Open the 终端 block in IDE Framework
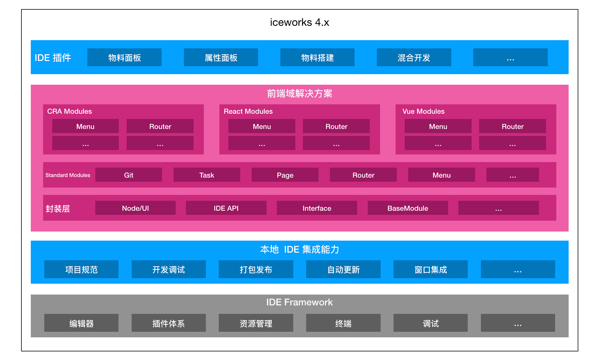The width and height of the screenshot is (600, 364). (x=343, y=323)
